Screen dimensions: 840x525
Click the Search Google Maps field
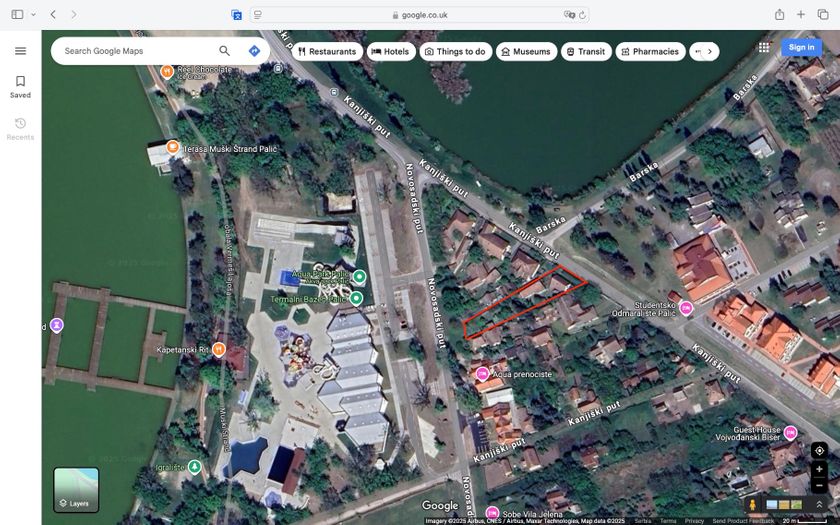pyautogui.click(x=135, y=51)
